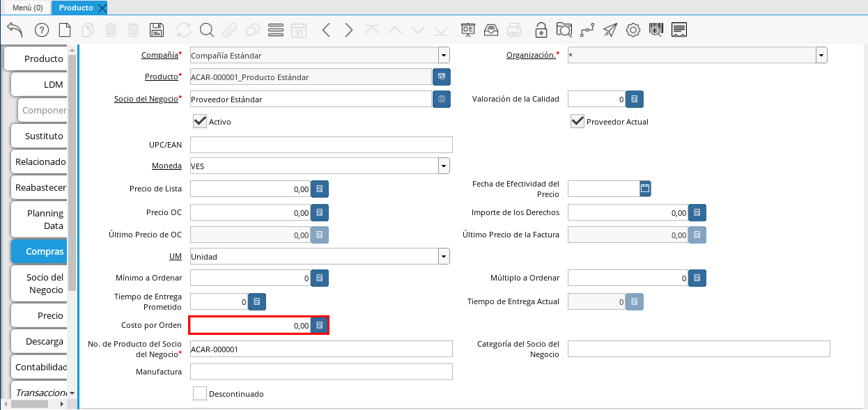Image resolution: width=868 pixels, height=410 pixels.
Task: Open the Producto search lookup button
Action: click(442, 77)
